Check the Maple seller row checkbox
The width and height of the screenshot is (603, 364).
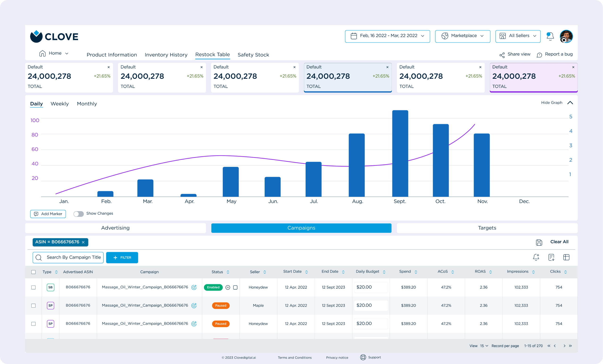33,306
